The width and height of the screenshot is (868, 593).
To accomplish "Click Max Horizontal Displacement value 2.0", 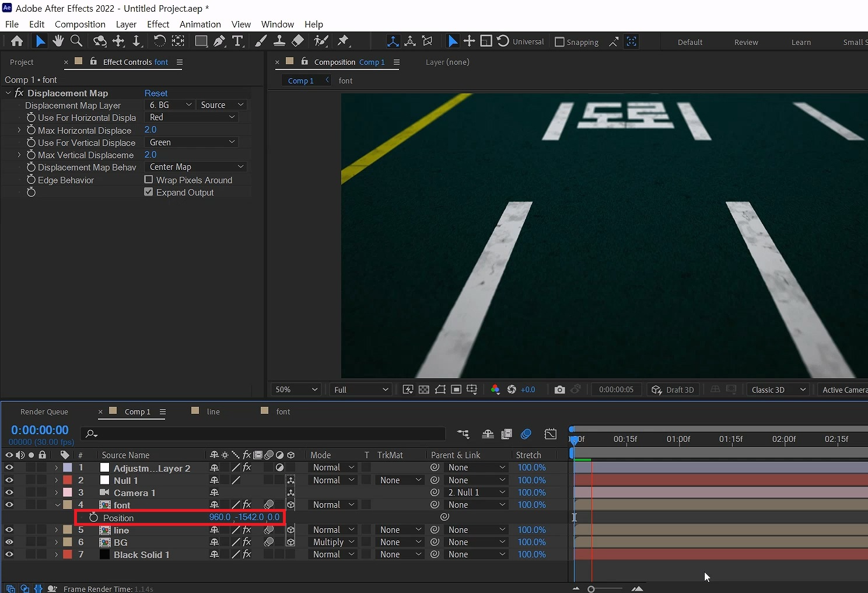I will click(x=150, y=130).
